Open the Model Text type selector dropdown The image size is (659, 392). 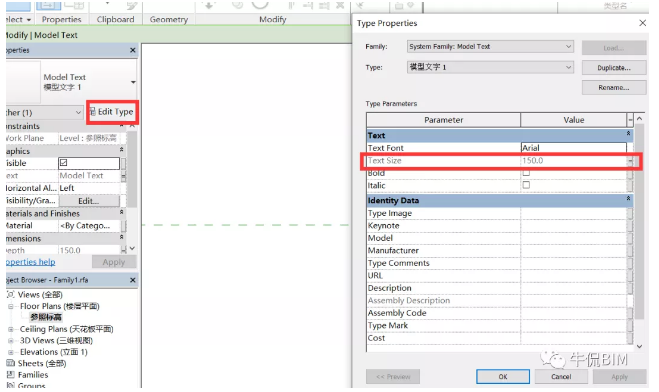click(133, 82)
